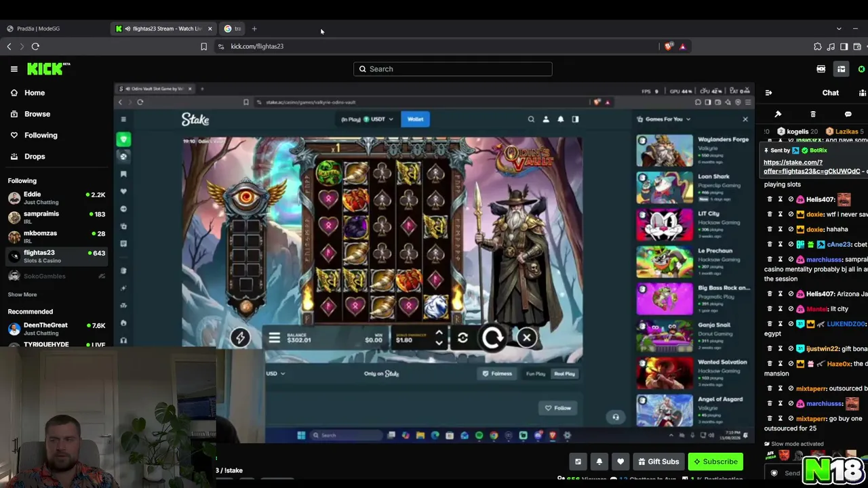Switch to Fun Play mode
868x488 pixels.
coord(536,373)
